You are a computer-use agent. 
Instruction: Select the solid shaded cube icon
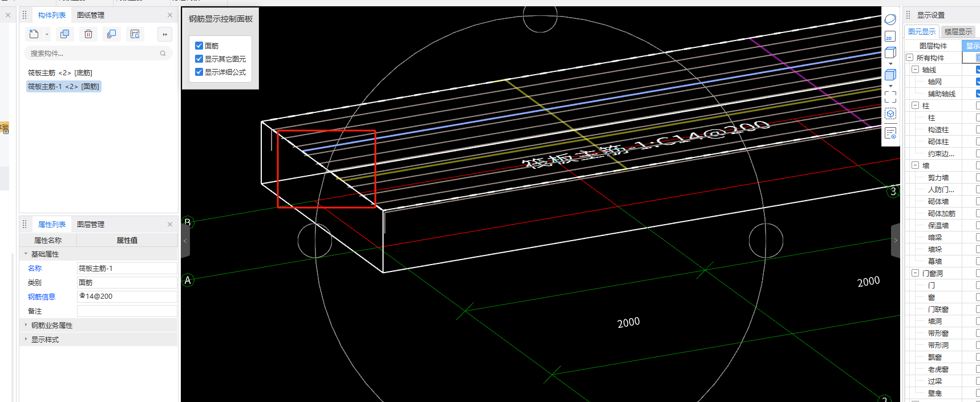(x=890, y=75)
